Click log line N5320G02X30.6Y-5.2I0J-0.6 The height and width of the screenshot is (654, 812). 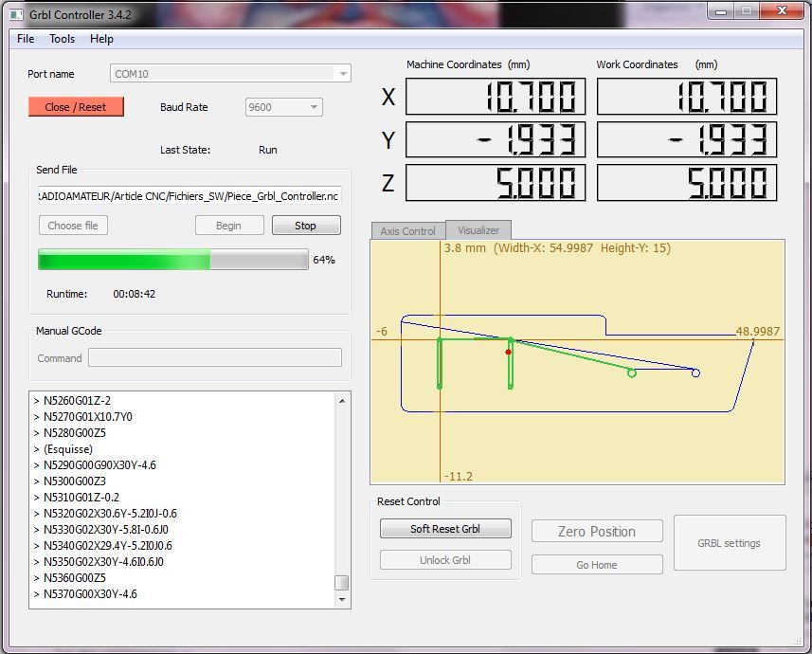coord(110,513)
